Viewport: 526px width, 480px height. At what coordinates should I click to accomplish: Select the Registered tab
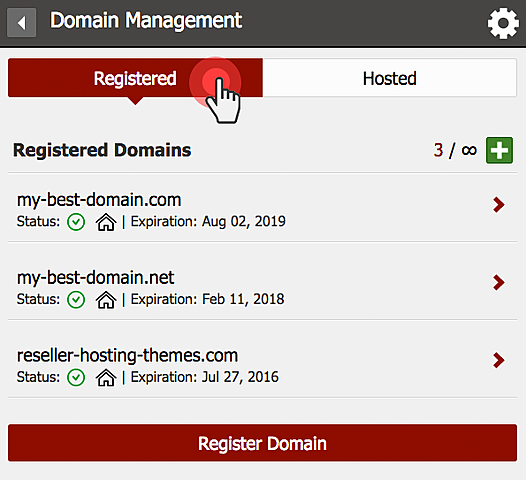[x=135, y=78]
